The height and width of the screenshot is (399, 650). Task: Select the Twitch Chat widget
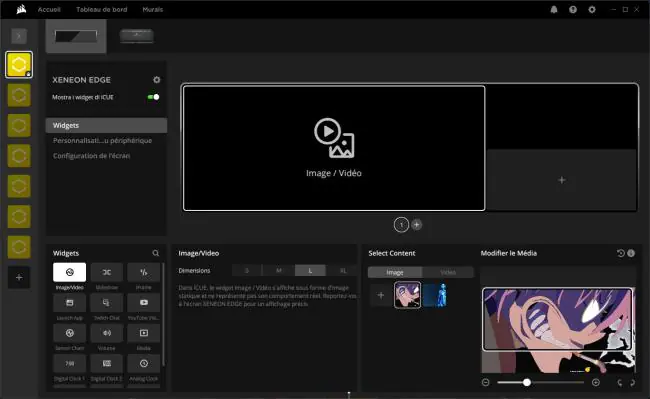[107, 303]
